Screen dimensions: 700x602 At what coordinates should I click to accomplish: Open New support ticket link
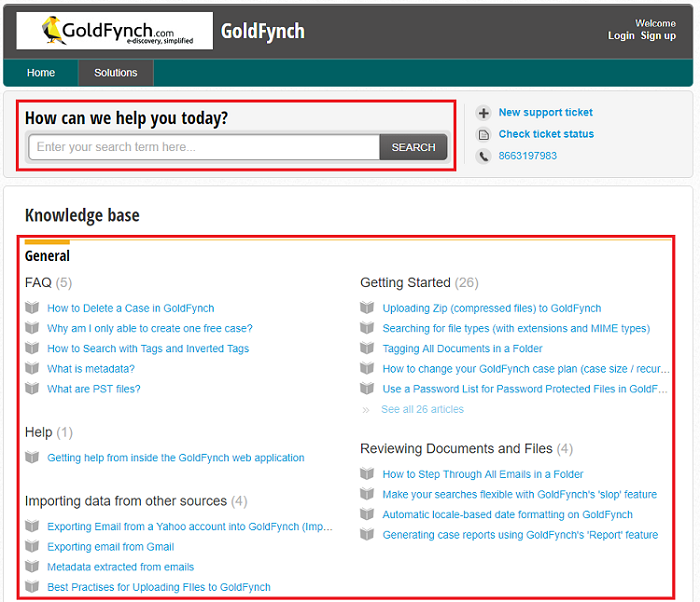pyautogui.click(x=546, y=113)
